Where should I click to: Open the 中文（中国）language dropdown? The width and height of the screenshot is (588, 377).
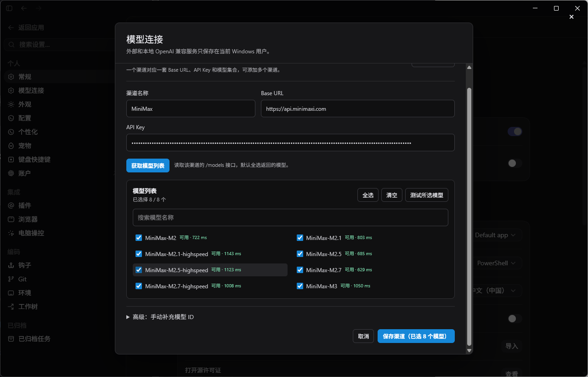(496, 291)
